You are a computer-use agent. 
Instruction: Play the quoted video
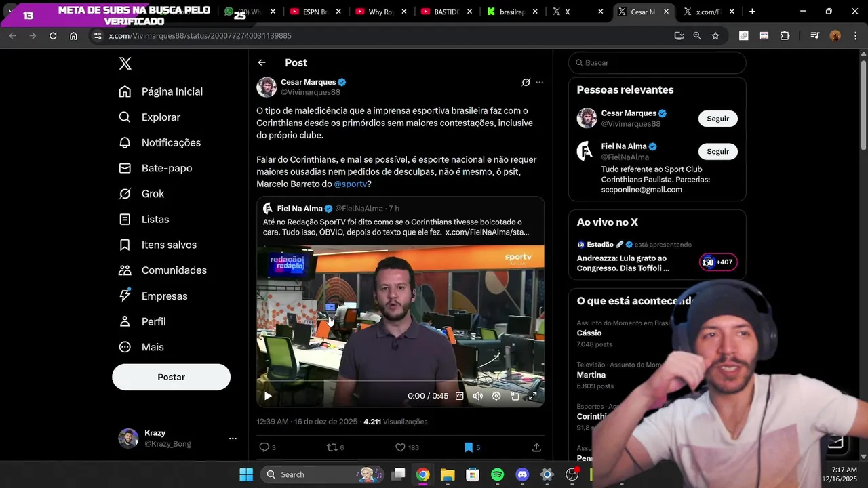click(268, 396)
